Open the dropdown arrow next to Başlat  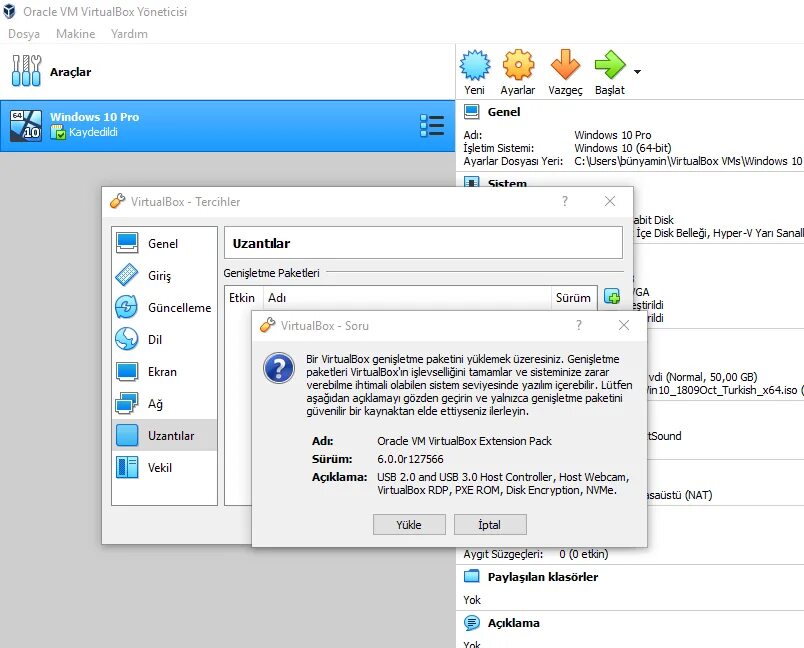point(637,72)
